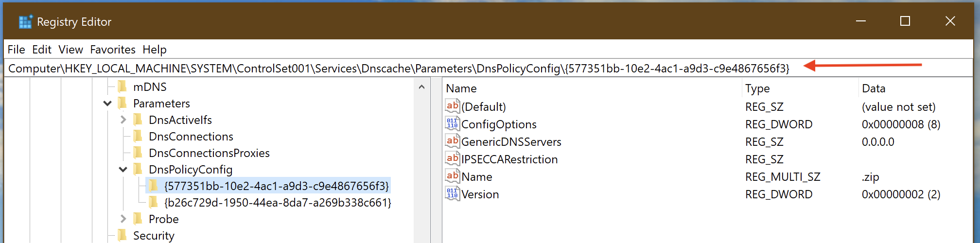Click the string icon beside GenericDNSServers
The width and height of the screenshot is (980, 243).
coord(453,141)
